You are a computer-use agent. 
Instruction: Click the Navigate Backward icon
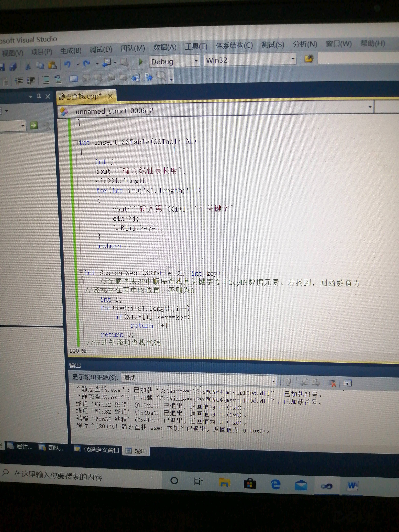point(107,63)
